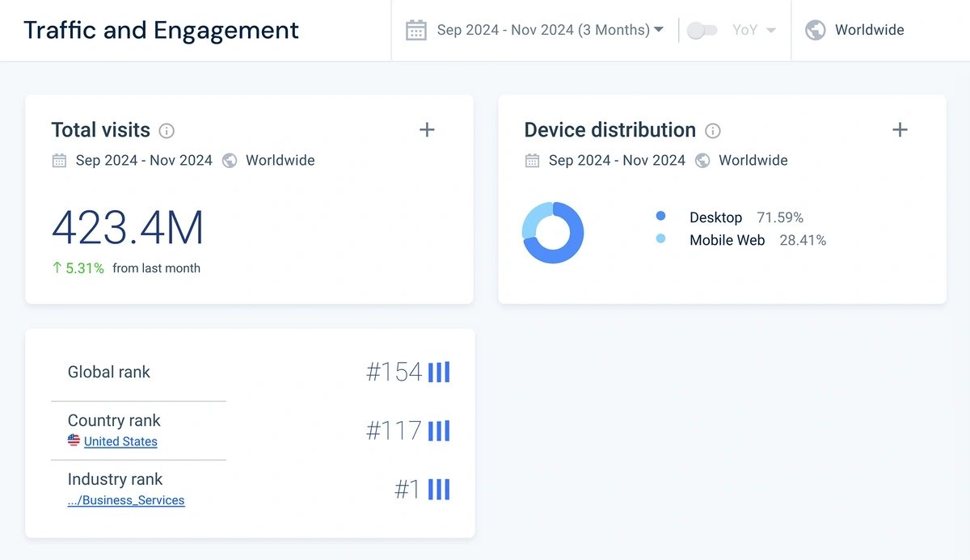The image size is (970, 560).
Task: Open rank details via the Global rank bars icon
Action: coord(437,372)
